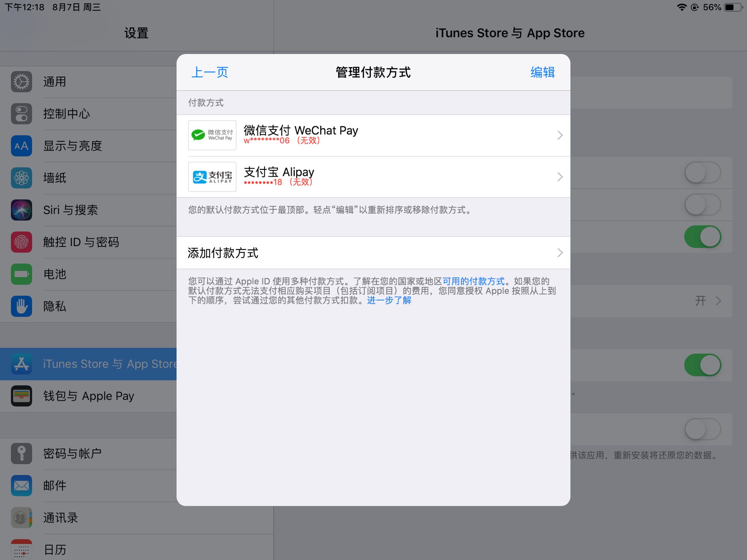Open the Add Payment Method chevron
Viewport: 747px width, 560px height.
point(560,253)
